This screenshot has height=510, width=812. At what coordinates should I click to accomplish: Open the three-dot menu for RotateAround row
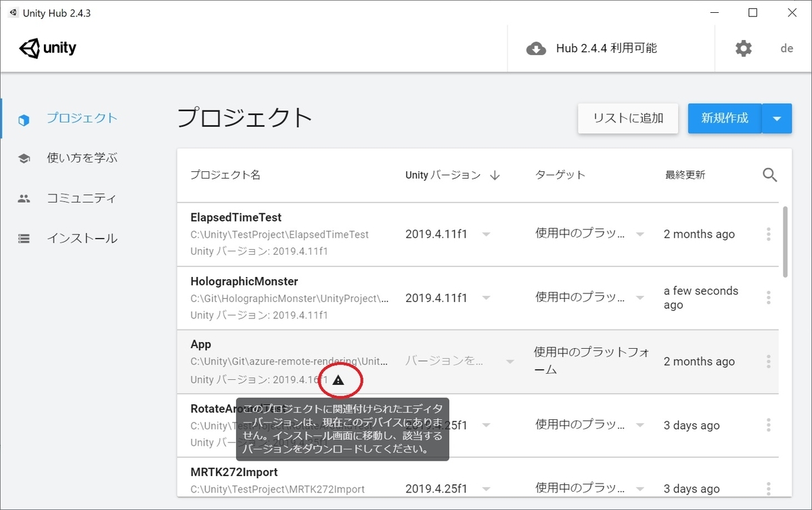click(x=769, y=425)
